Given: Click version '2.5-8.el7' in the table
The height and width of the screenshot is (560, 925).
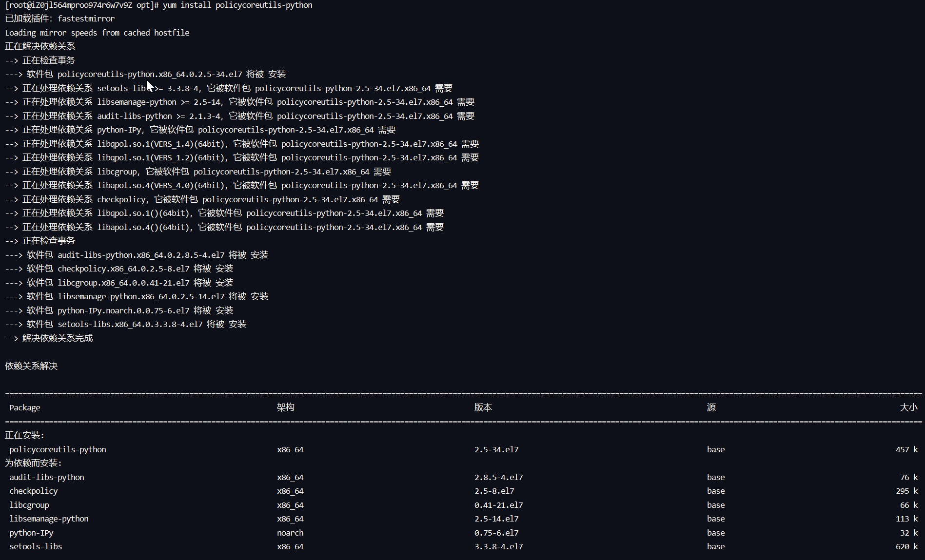Looking at the screenshot, I should tap(494, 491).
